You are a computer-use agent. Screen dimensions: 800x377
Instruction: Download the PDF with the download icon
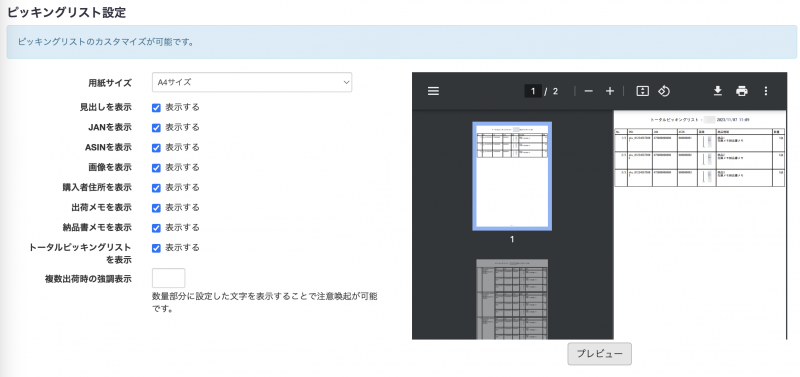pos(718,91)
